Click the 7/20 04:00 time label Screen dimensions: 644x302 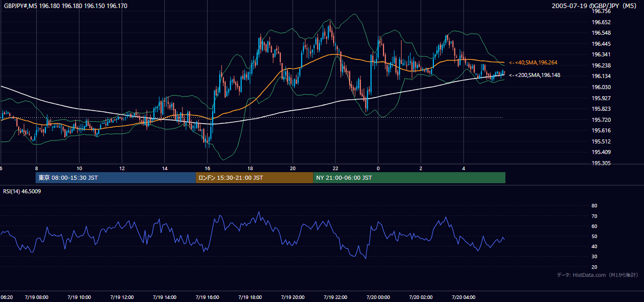pyautogui.click(x=464, y=297)
